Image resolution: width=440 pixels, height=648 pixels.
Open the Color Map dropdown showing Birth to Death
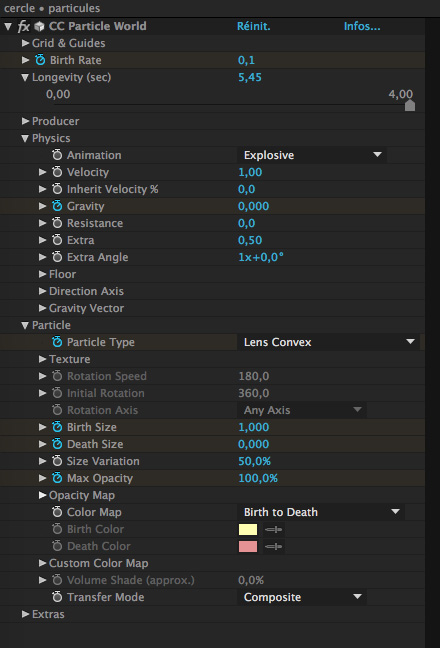coord(321,512)
